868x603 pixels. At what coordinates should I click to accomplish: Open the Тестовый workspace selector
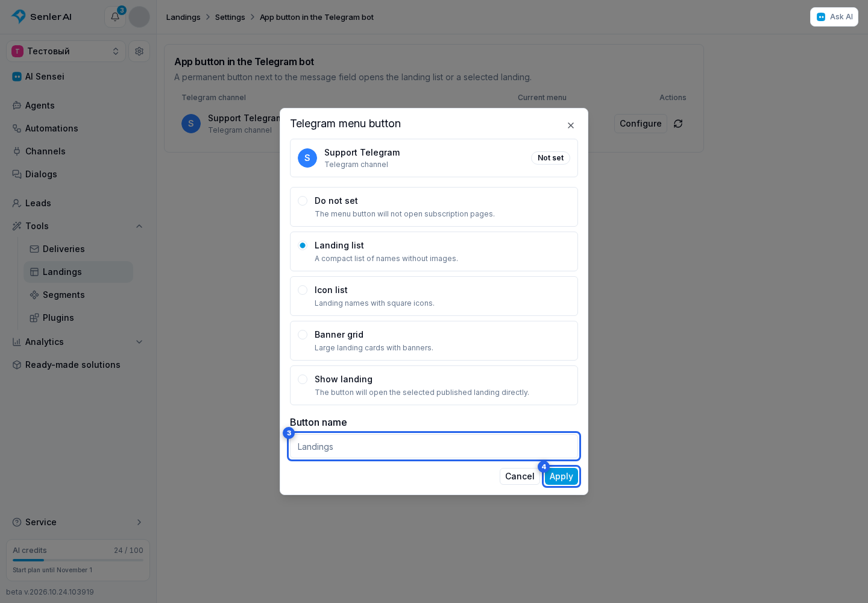(66, 51)
